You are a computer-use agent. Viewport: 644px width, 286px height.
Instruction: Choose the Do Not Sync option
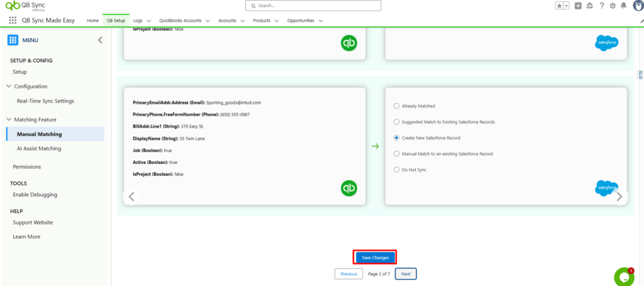pyautogui.click(x=396, y=170)
